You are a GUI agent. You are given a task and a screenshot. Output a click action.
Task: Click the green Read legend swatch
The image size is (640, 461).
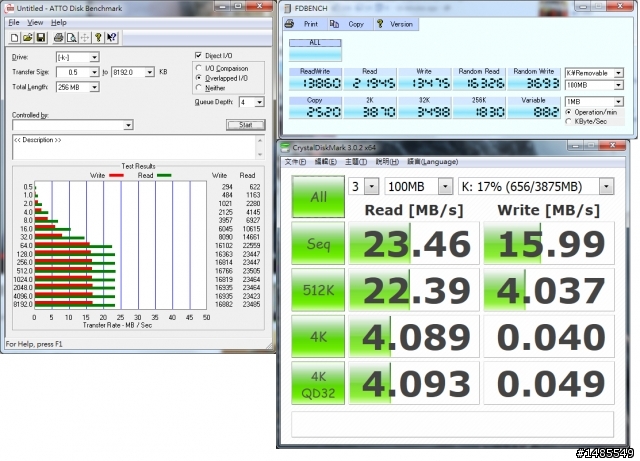[164, 176]
